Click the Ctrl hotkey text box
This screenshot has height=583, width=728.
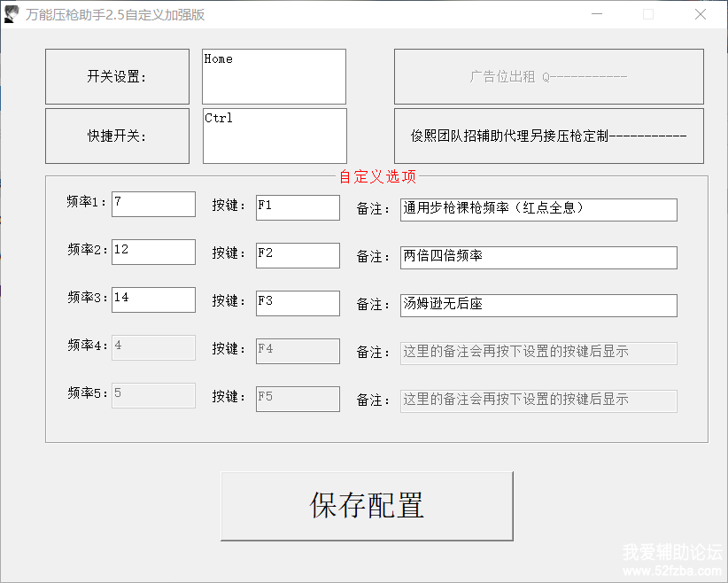point(275,136)
